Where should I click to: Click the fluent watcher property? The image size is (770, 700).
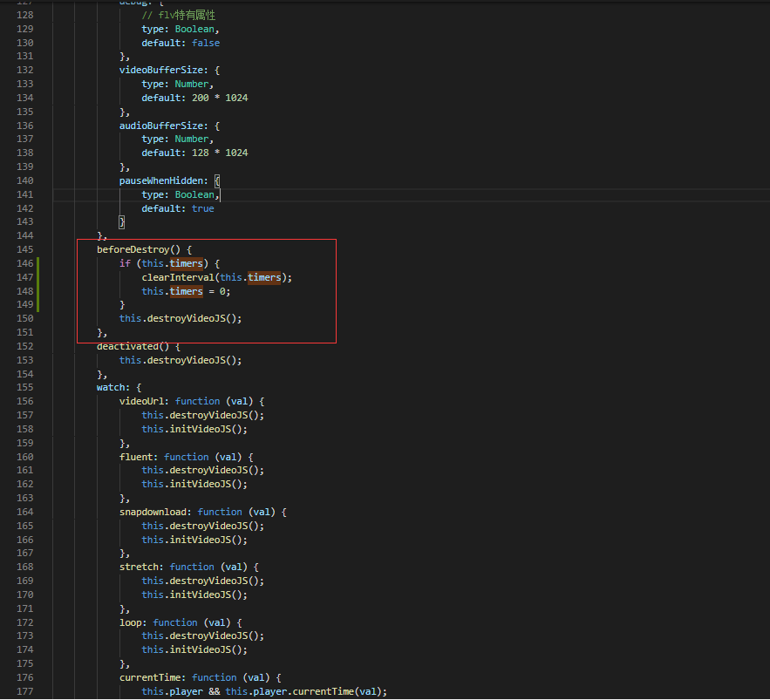tap(138, 457)
